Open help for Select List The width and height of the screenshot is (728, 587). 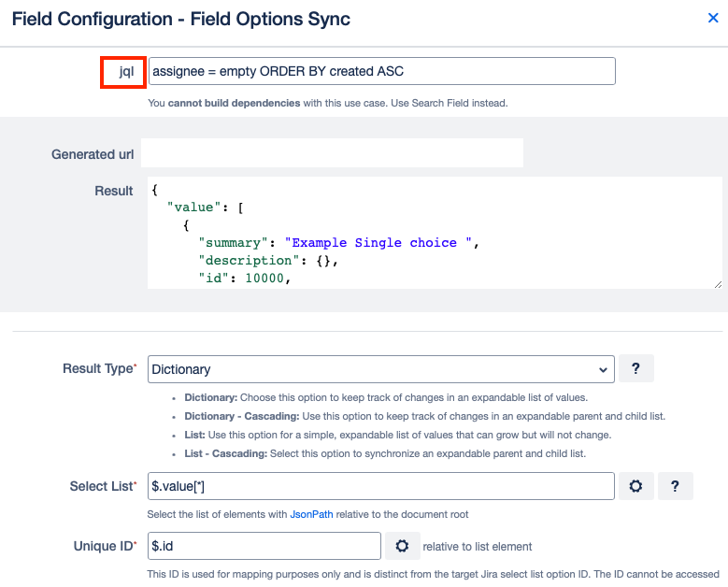[676, 486]
